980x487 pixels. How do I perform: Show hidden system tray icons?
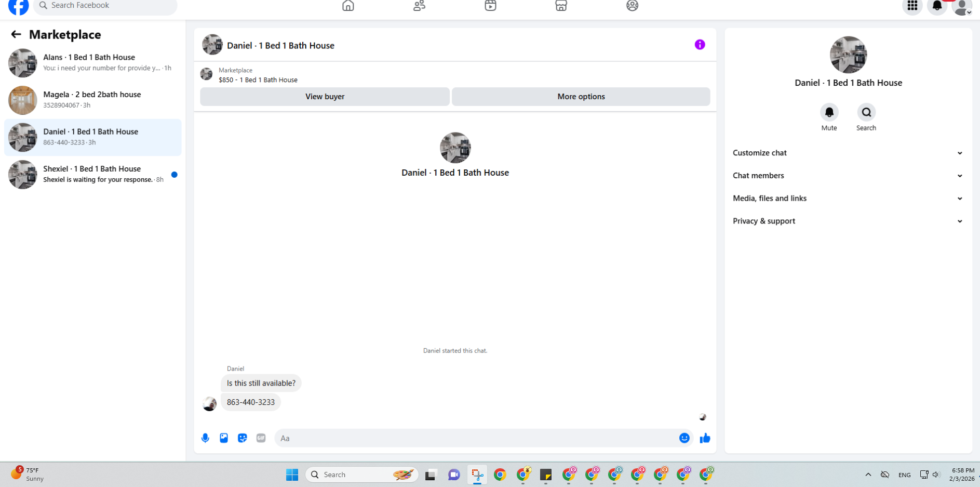click(x=868, y=475)
